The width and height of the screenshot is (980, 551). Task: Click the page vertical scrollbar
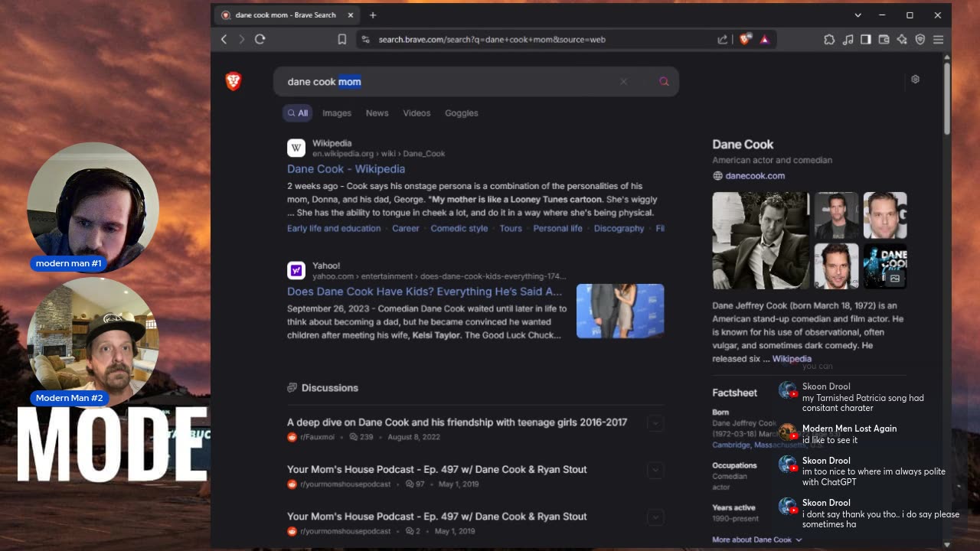click(x=946, y=98)
